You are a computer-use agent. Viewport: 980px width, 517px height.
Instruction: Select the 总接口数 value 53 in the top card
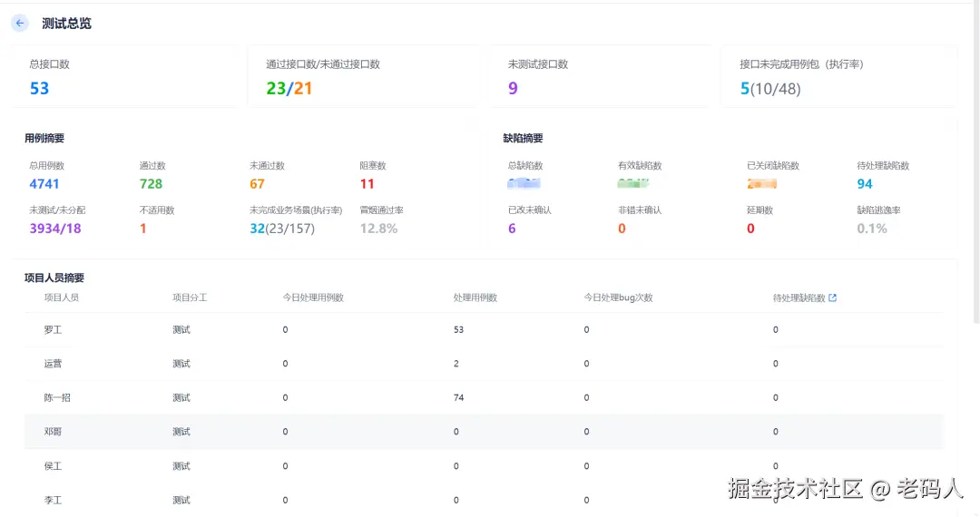[39, 89]
